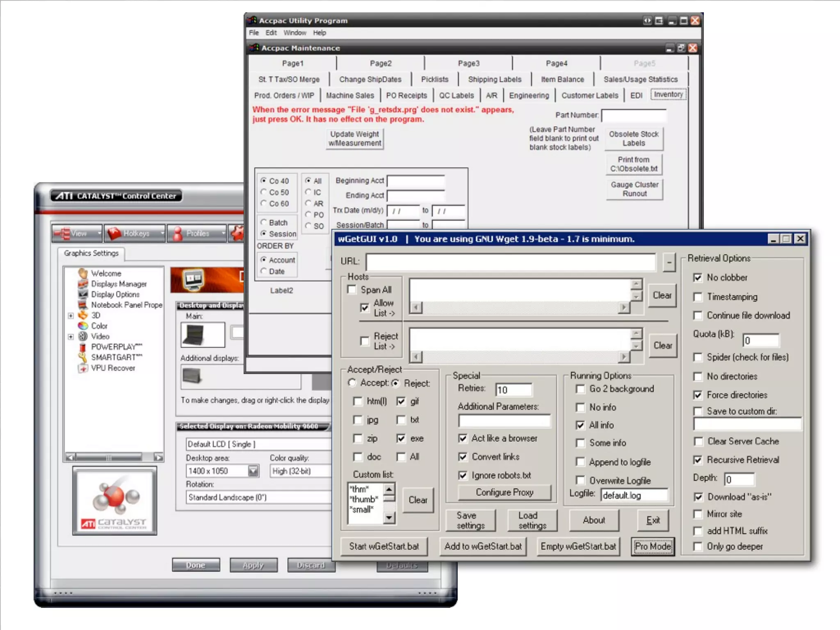Uncheck Act like a browser option
Viewport: 840px width, 630px height.
click(463, 438)
